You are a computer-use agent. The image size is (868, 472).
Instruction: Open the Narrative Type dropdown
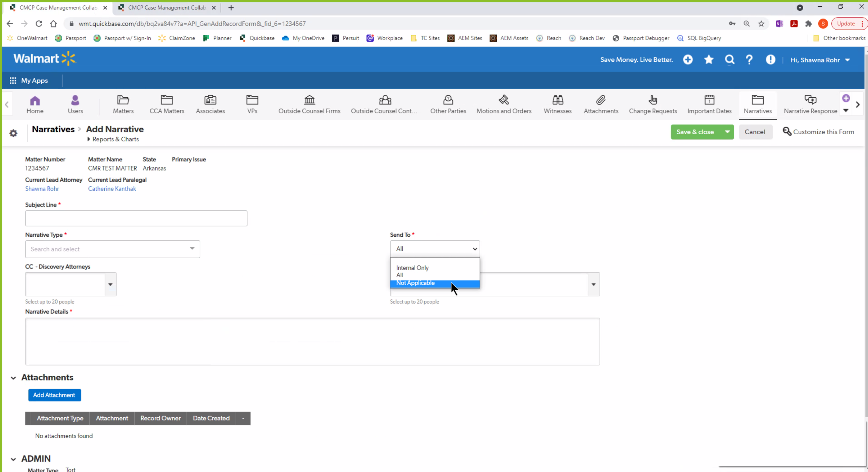pyautogui.click(x=112, y=249)
